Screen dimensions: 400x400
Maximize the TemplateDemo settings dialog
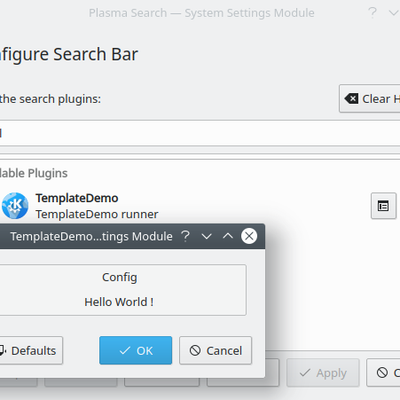(x=228, y=236)
